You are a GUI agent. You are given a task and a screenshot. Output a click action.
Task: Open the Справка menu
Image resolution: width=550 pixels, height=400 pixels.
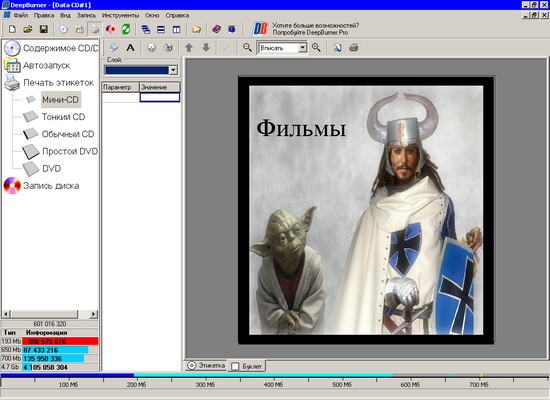tap(177, 15)
